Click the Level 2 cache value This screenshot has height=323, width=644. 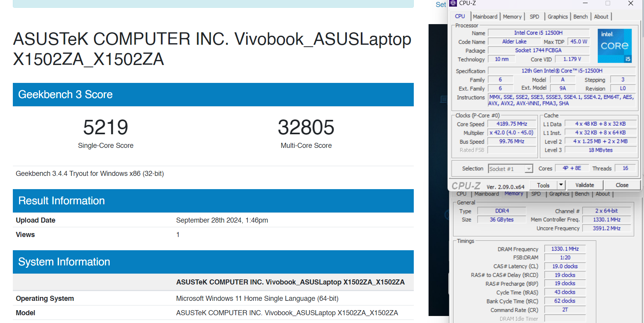coord(600,141)
